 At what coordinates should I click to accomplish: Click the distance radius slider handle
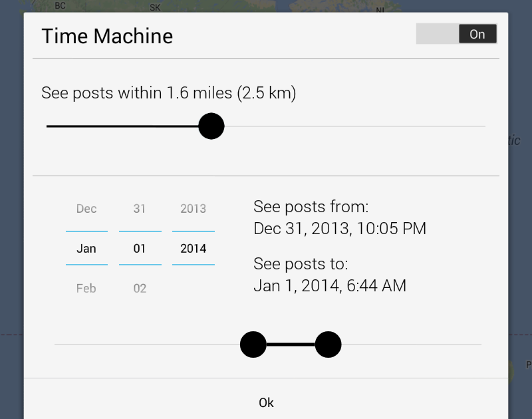point(211,126)
